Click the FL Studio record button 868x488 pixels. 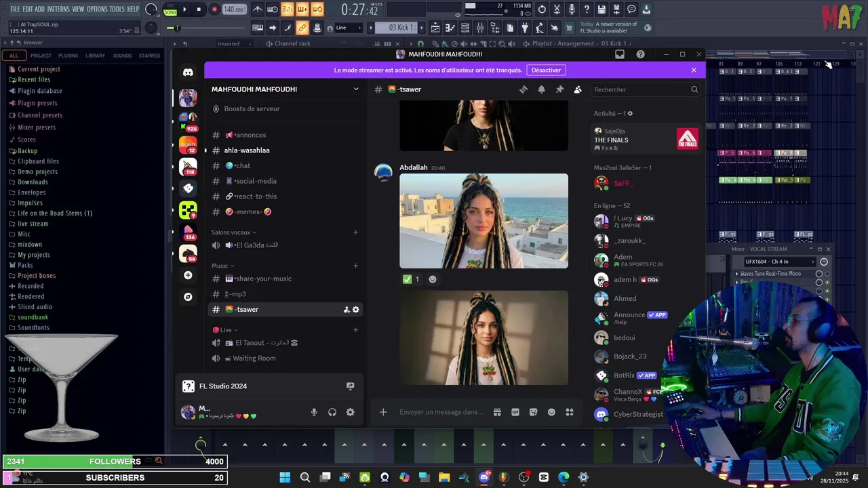(214, 9)
